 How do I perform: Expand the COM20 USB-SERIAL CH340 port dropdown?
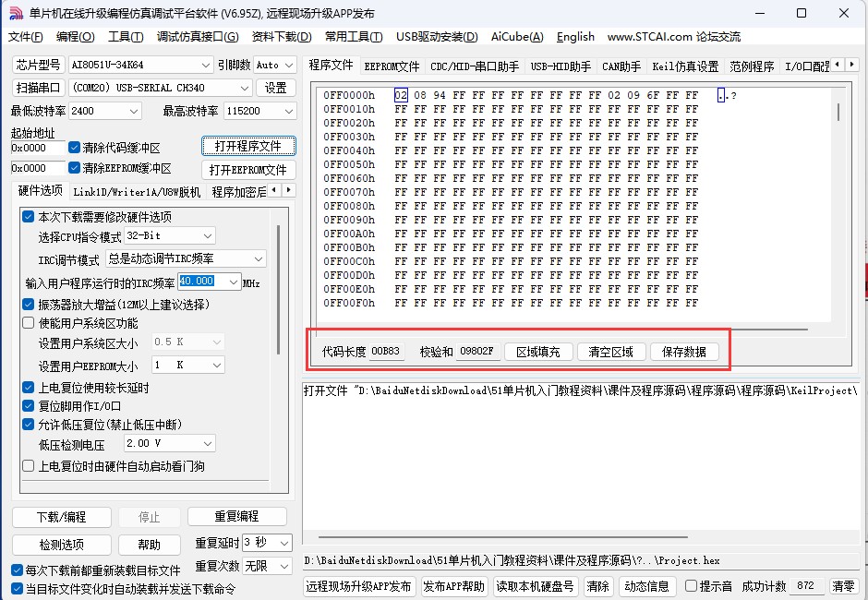244,88
